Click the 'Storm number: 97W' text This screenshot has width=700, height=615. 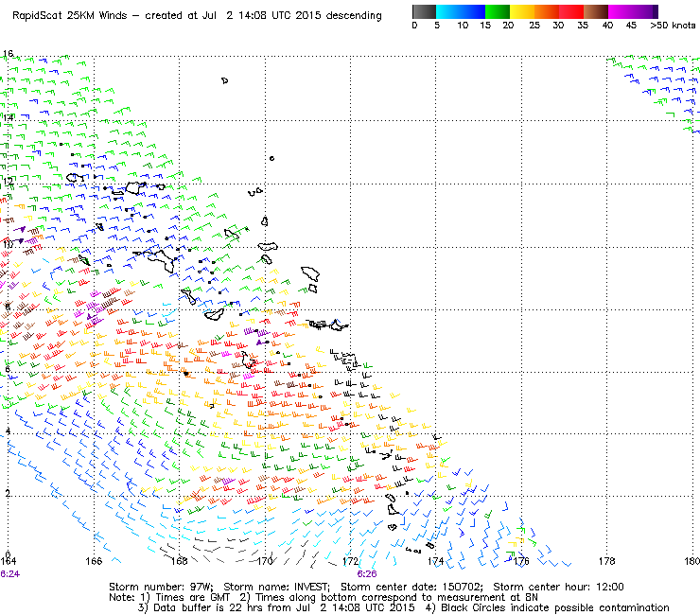pyautogui.click(x=161, y=587)
